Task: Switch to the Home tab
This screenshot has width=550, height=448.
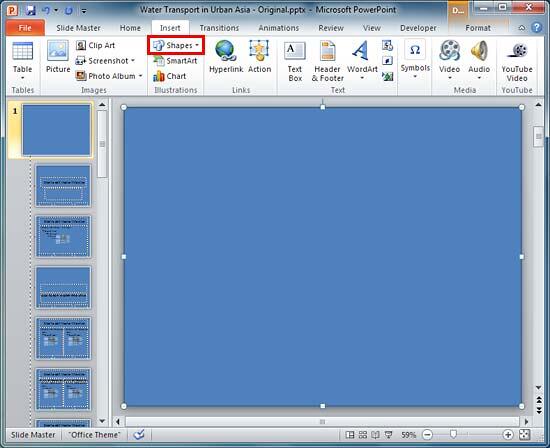Action: tap(130, 28)
